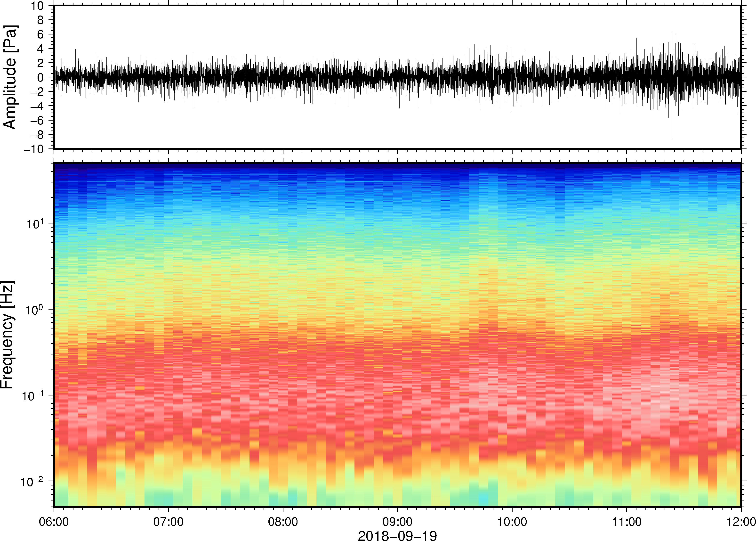Click the amplitude tick label −6
756x541 pixels.
[x=37, y=120]
